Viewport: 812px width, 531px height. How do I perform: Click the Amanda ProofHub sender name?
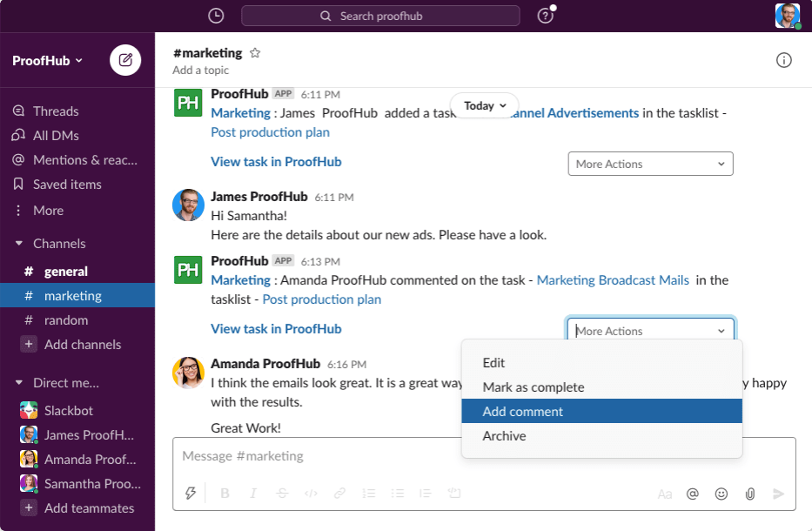[x=265, y=364]
